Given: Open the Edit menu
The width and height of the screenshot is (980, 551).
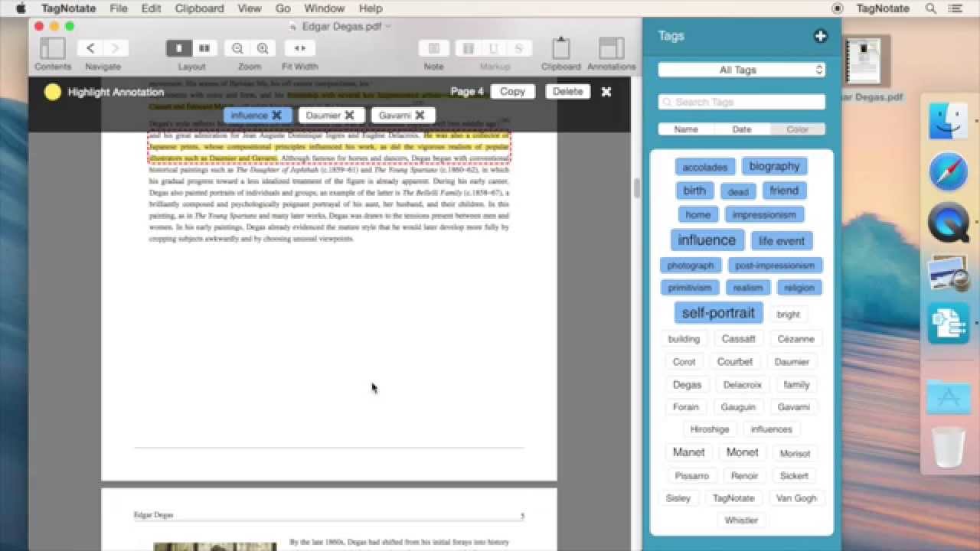Looking at the screenshot, I should (x=151, y=8).
